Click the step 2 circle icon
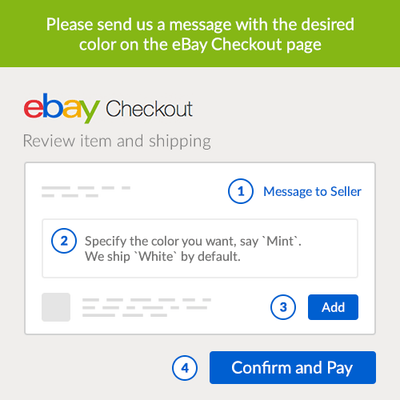Image resolution: width=400 pixels, height=400 pixels. (64, 241)
